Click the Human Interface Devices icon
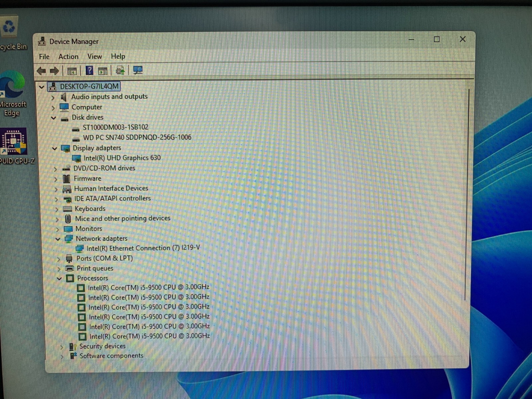 (67, 189)
